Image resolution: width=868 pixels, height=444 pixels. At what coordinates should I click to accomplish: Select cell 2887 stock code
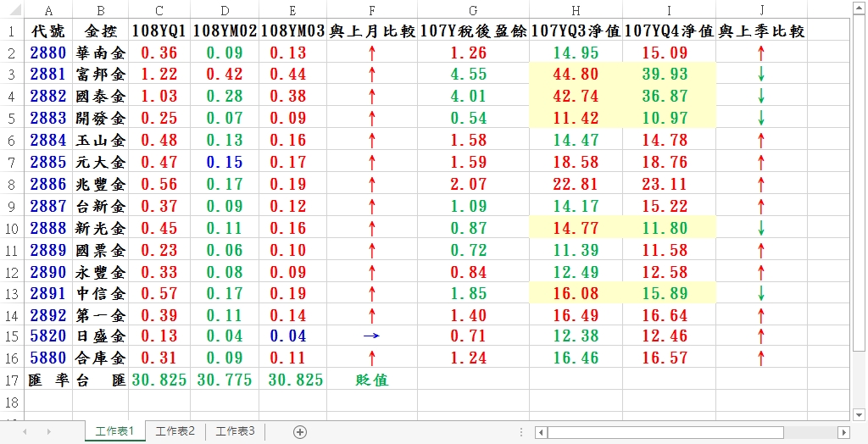click(x=48, y=205)
